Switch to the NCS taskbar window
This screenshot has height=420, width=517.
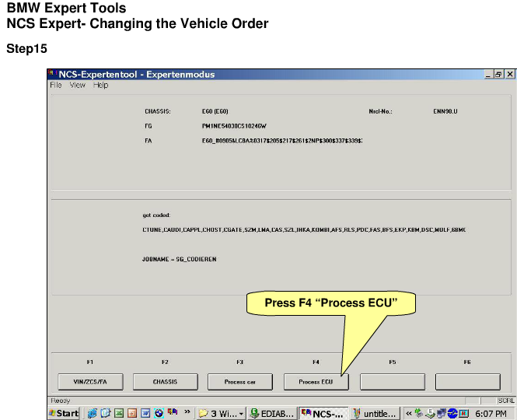pos(323,414)
